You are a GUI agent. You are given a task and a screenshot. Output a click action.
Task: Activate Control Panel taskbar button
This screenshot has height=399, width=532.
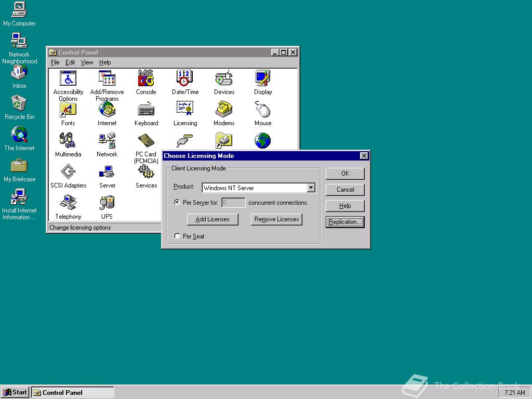[73, 393]
